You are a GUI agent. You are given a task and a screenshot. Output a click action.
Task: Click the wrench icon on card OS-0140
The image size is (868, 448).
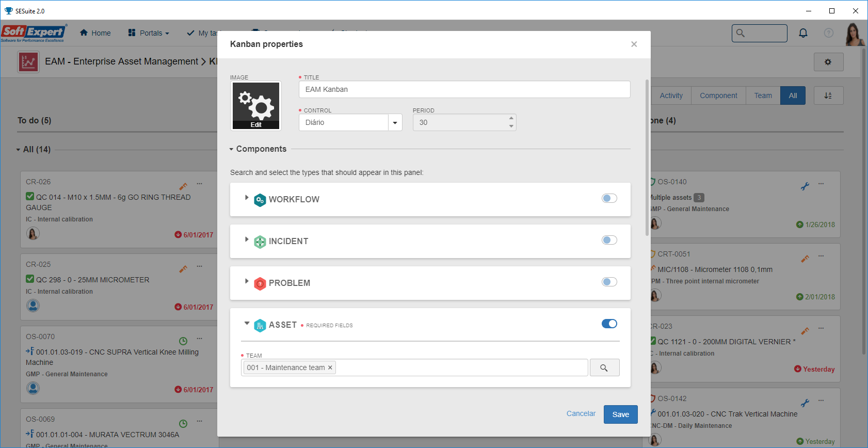click(x=805, y=186)
